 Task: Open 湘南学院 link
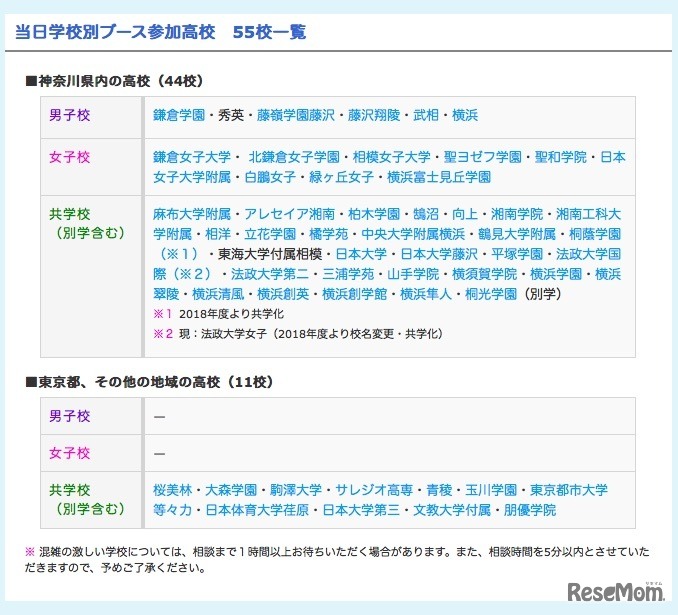point(517,214)
